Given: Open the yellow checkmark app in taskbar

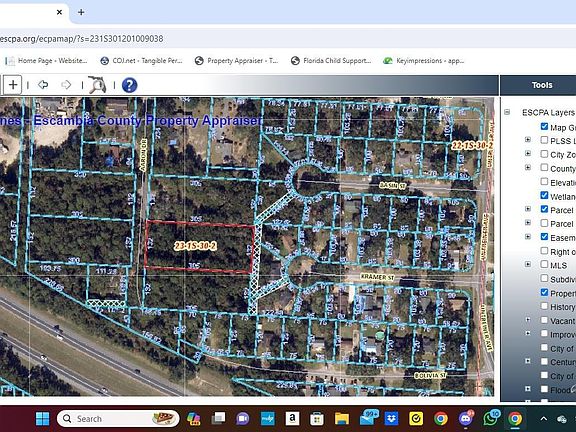Looking at the screenshot, I should tap(416, 418).
